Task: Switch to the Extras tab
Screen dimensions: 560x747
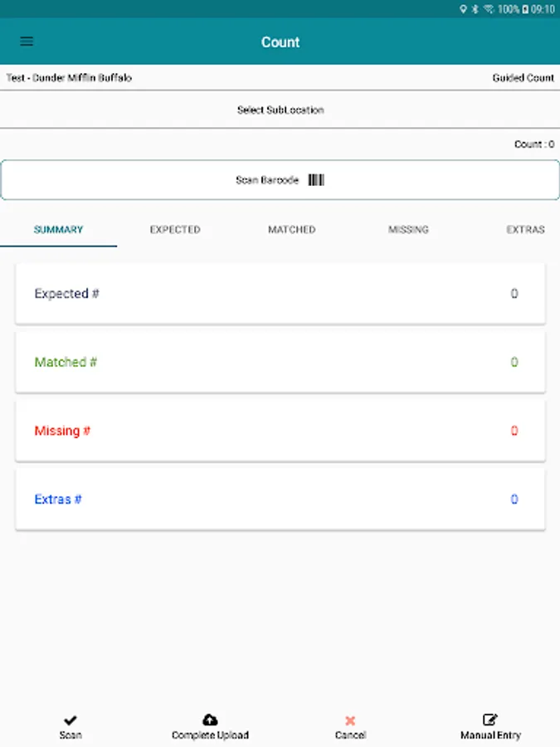Action: pyautogui.click(x=525, y=230)
